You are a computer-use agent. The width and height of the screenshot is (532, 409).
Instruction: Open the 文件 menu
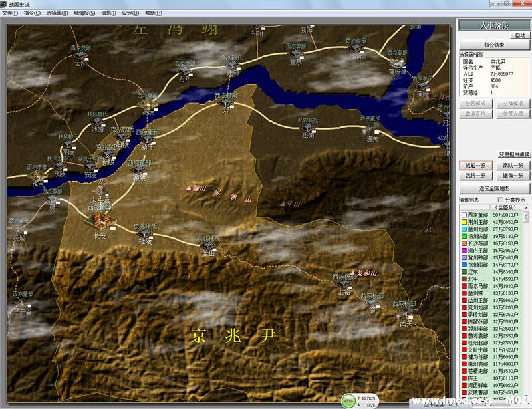[x=10, y=13]
